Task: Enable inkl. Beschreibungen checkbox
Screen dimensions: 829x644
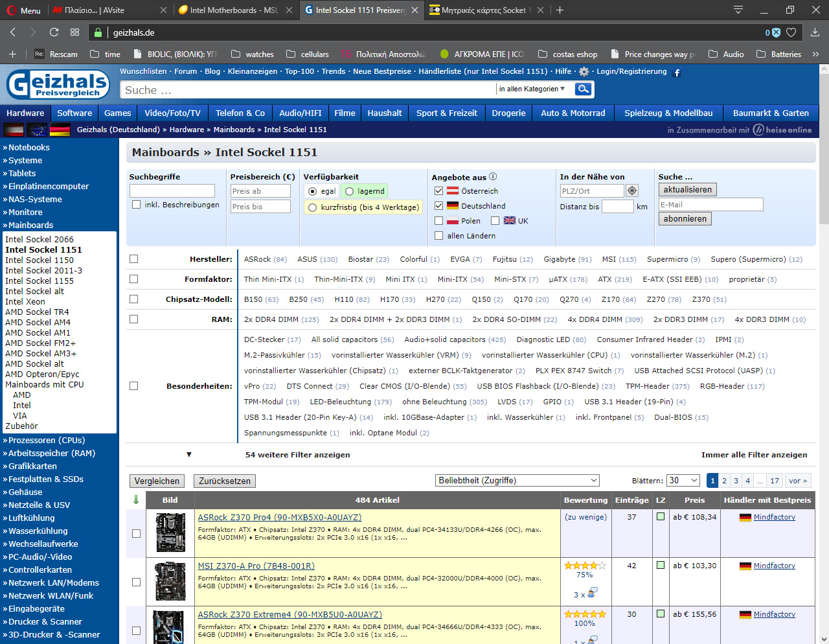Action: [x=136, y=204]
